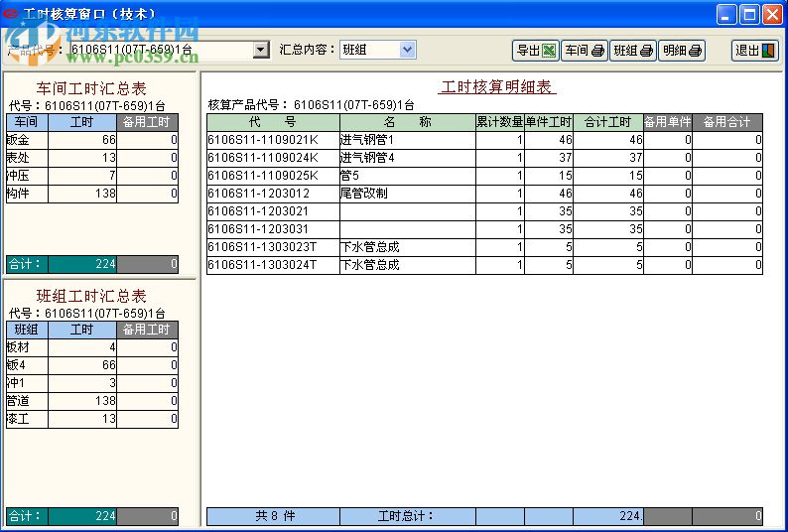Click the 钣金 workshop row
The width and height of the screenshot is (788, 532).
pos(92,140)
